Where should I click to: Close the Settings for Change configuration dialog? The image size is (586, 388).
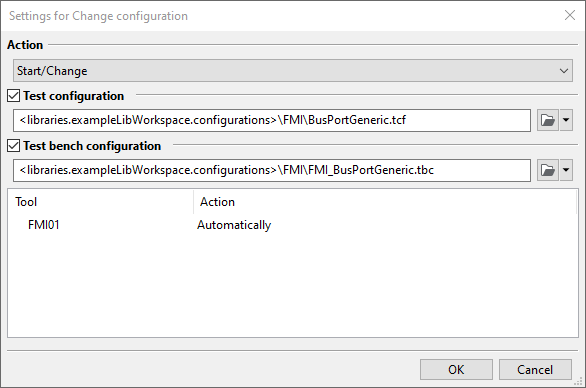pyautogui.click(x=570, y=15)
